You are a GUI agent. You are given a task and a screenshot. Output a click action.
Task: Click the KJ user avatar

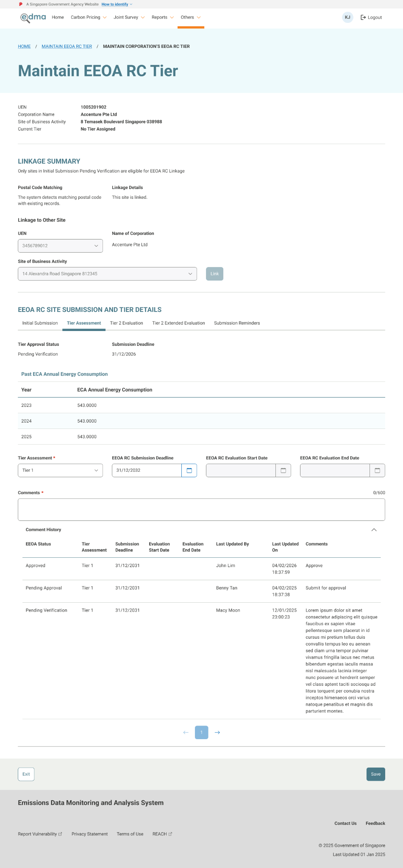click(x=347, y=17)
